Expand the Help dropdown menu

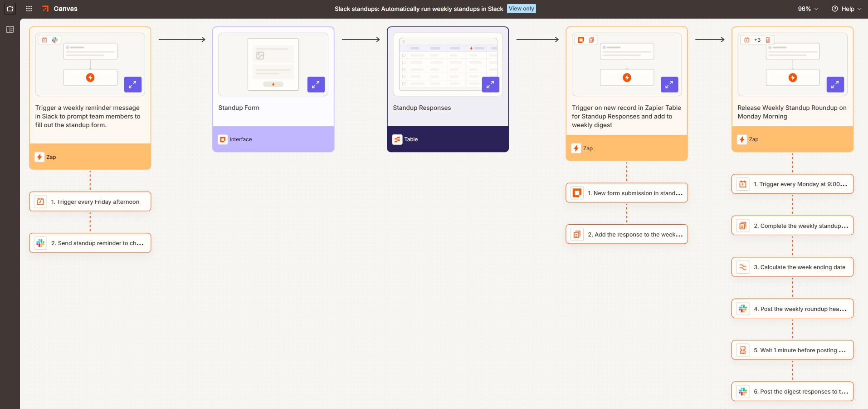pyautogui.click(x=846, y=9)
